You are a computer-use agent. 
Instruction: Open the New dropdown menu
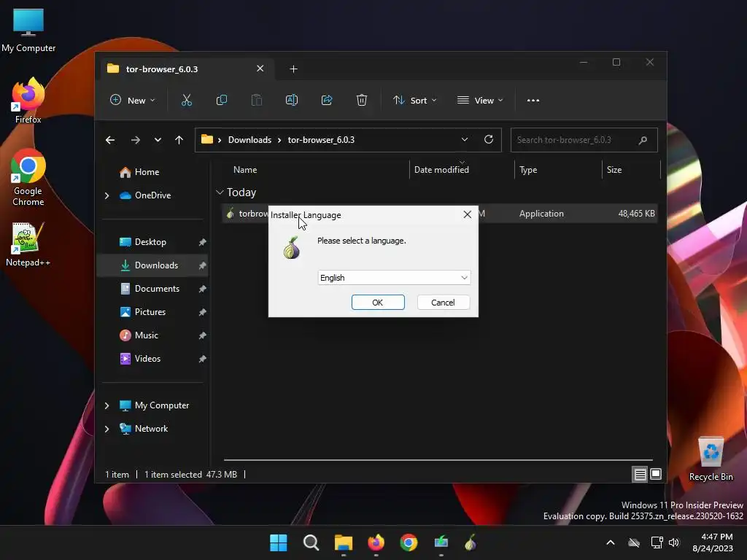[133, 101]
